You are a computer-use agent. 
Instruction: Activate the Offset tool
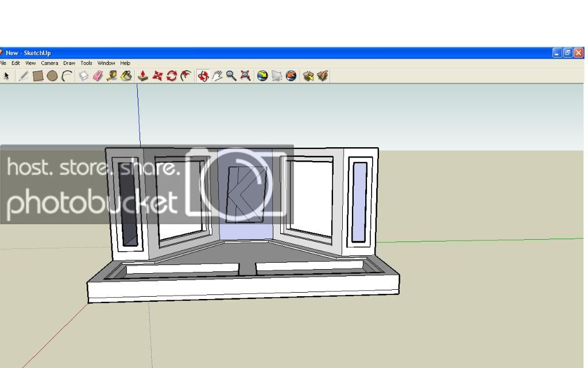pos(186,76)
